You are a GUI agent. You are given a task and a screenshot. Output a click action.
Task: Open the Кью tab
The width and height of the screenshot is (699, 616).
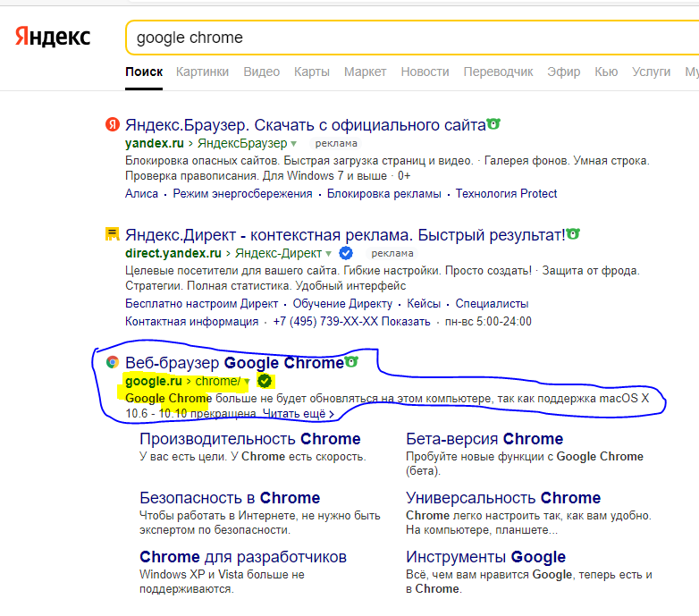[606, 72]
